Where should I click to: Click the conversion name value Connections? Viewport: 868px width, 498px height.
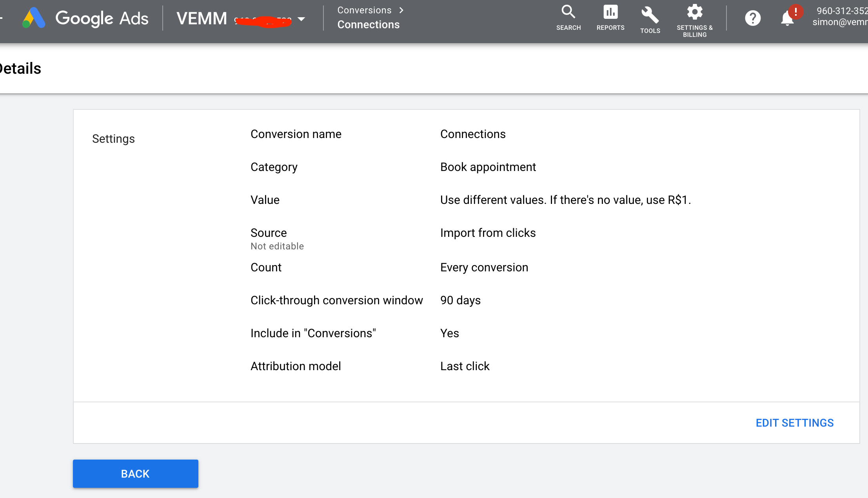(473, 134)
